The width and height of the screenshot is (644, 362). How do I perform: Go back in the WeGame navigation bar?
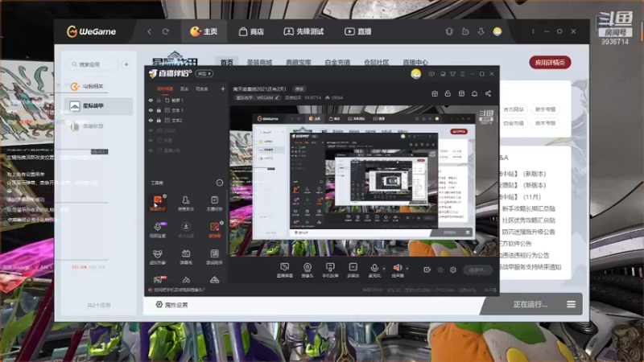coord(150,31)
